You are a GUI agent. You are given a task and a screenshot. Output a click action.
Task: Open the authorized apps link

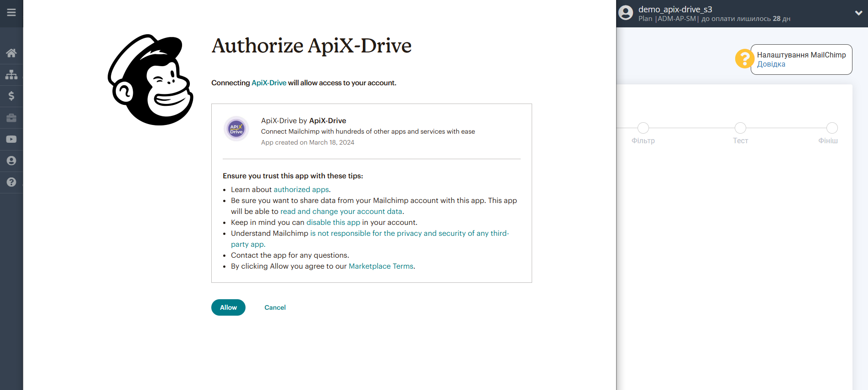point(301,190)
